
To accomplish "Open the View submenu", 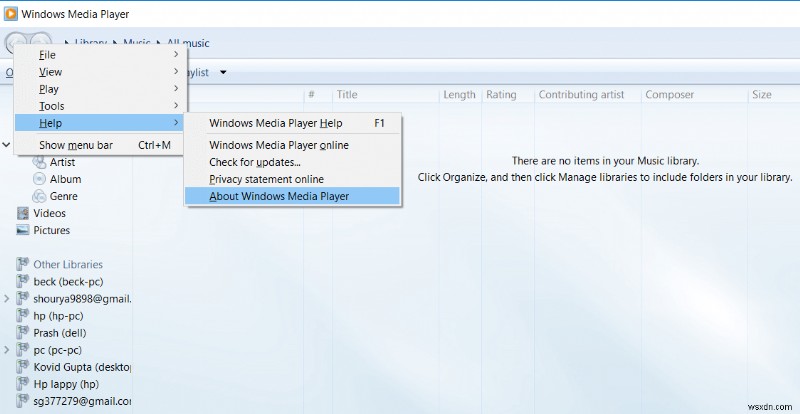I will tap(99, 72).
